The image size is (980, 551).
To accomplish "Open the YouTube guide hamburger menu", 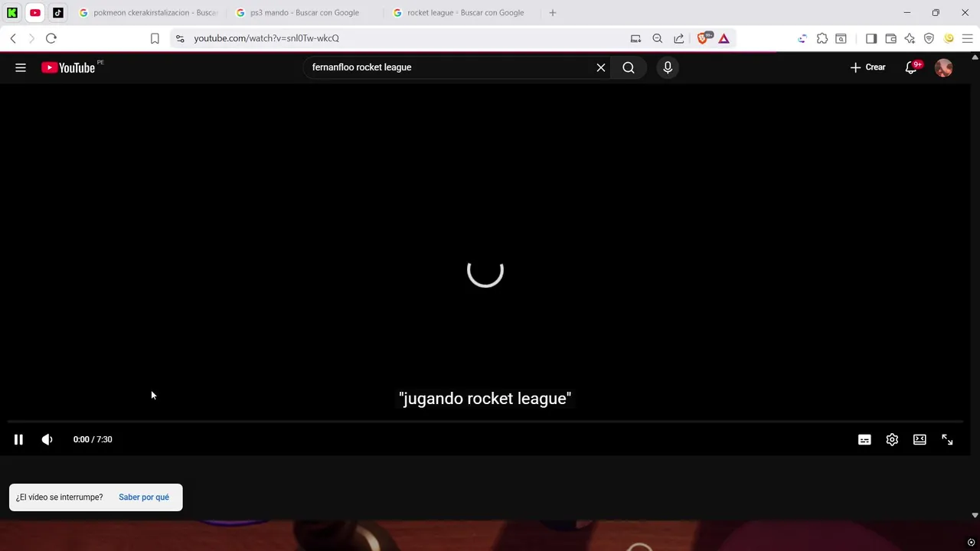I will 21,67.
